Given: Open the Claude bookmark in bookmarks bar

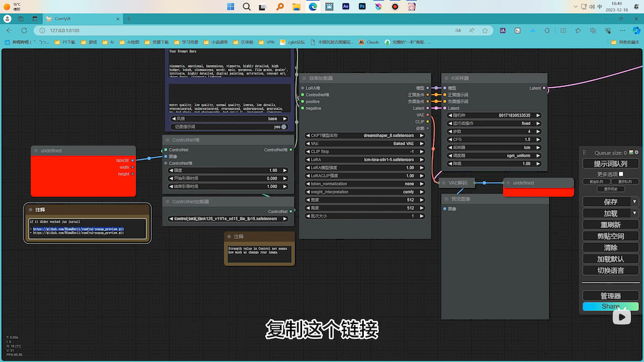Looking at the screenshot, I should click(368, 42).
